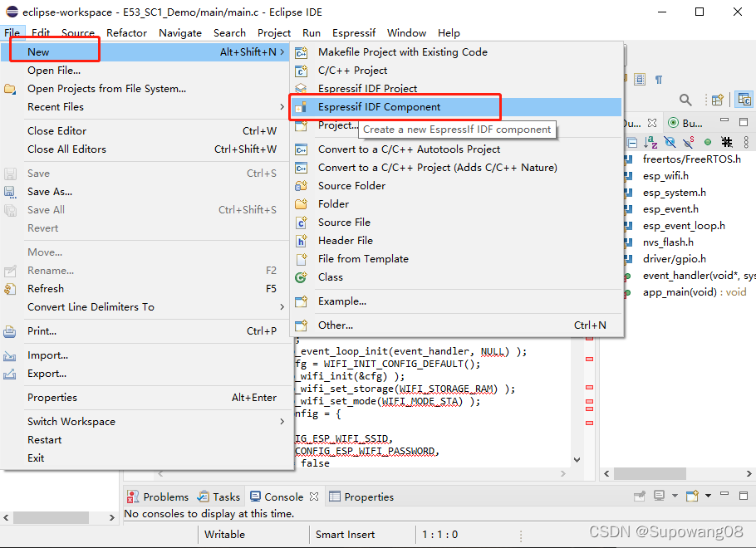Sort Outline items alphabetically
756x548 pixels.
(x=650, y=142)
